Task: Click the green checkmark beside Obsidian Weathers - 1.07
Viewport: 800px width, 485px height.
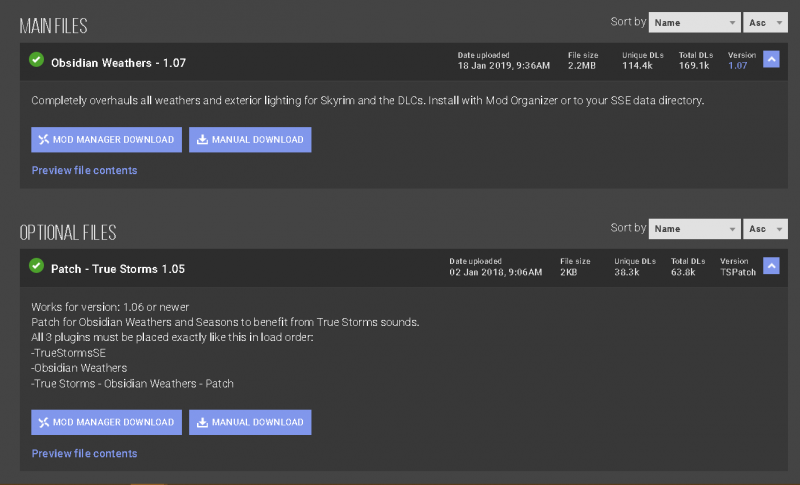Action: 36,60
